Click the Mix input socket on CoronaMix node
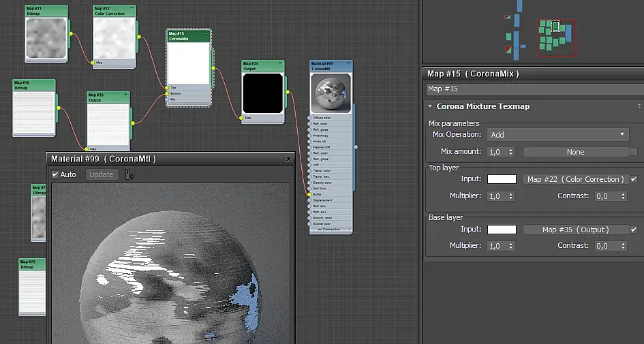The height and width of the screenshot is (344, 644). point(166,99)
